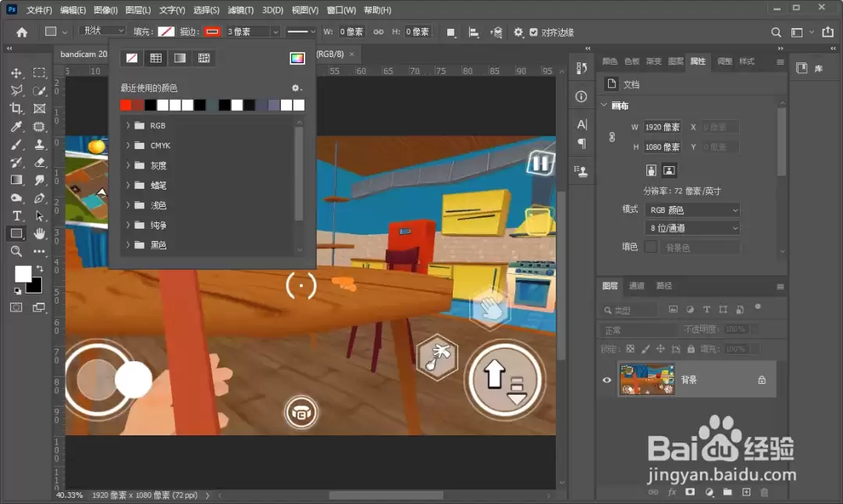Toggle the 对齐边缘 checkbox
Image resolution: width=843 pixels, height=504 pixels.
click(533, 32)
